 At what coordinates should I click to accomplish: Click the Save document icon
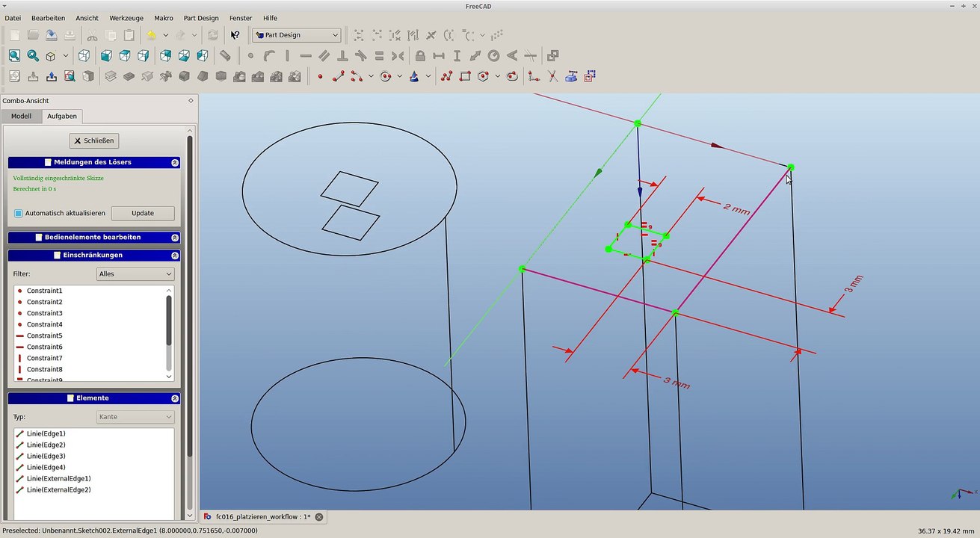click(x=51, y=35)
